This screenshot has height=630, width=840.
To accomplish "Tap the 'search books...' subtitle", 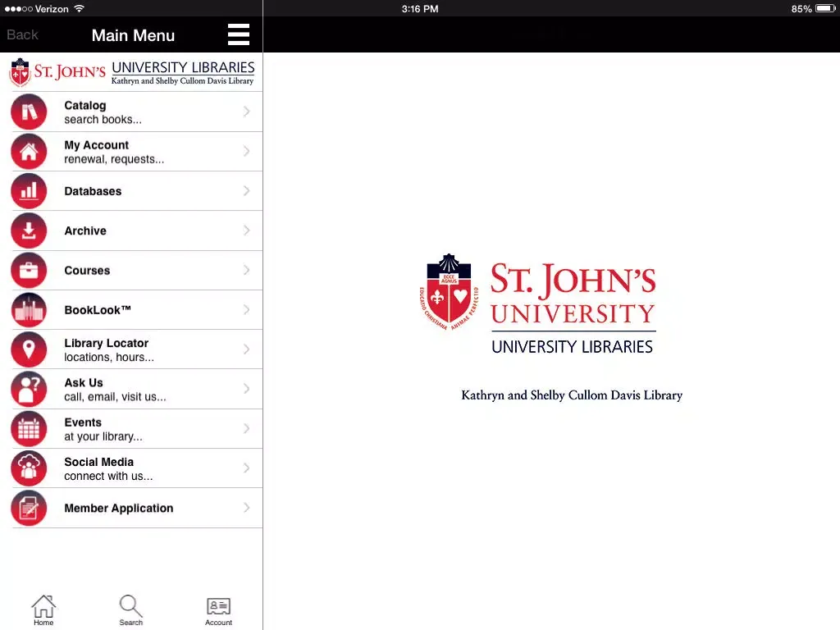I will tap(103, 120).
